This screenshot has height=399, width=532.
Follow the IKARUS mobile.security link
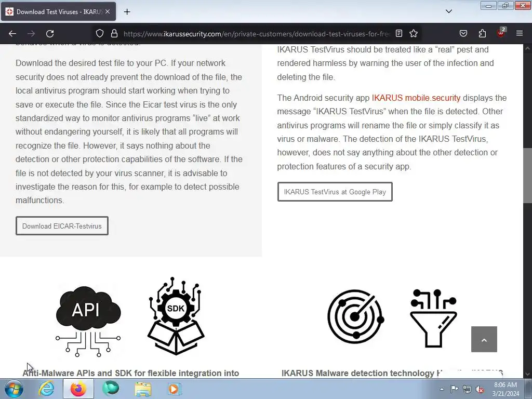coord(416,98)
